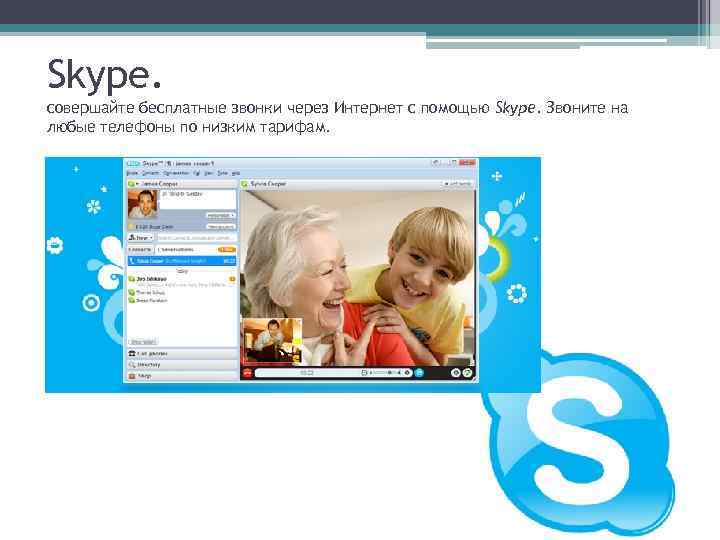
Task: Open the Skype menu in the menu bar
Action: [x=132, y=173]
